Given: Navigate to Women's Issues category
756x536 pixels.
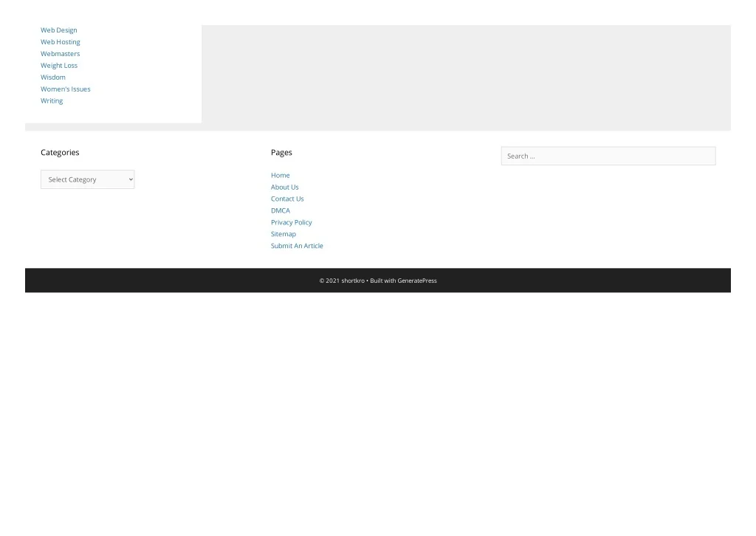Looking at the screenshot, I should [x=65, y=89].
